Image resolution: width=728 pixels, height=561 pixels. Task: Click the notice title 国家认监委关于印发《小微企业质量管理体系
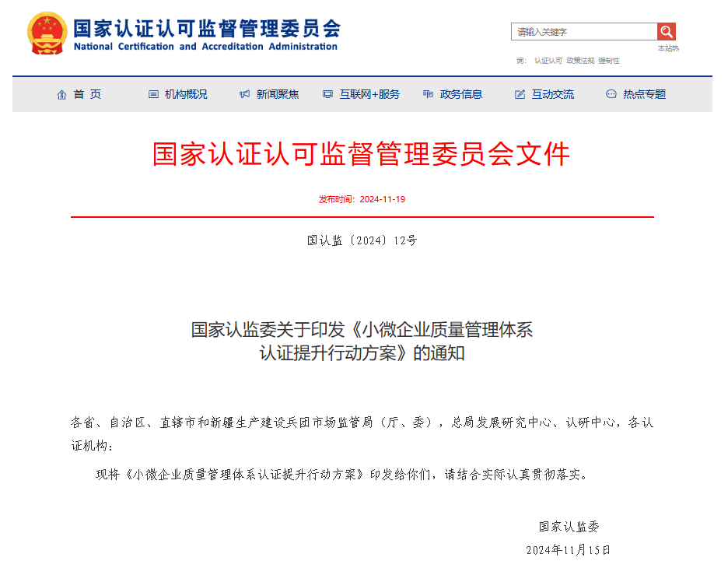click(362, 330)
